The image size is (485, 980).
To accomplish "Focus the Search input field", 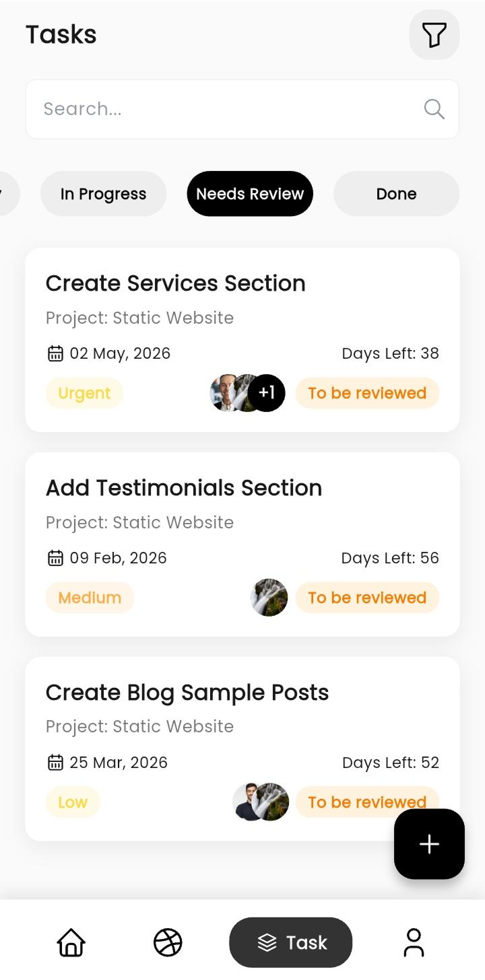I will tap(243, 109).
